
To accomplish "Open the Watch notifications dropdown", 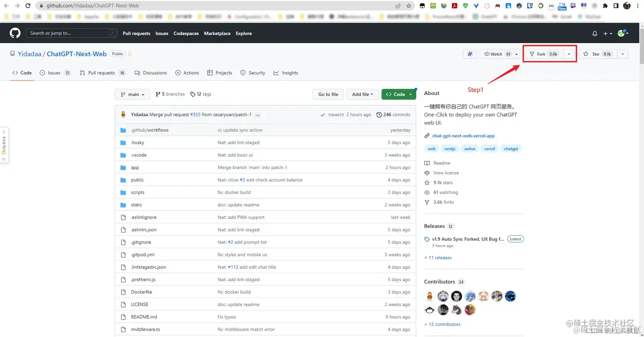I will pos(501,54).
